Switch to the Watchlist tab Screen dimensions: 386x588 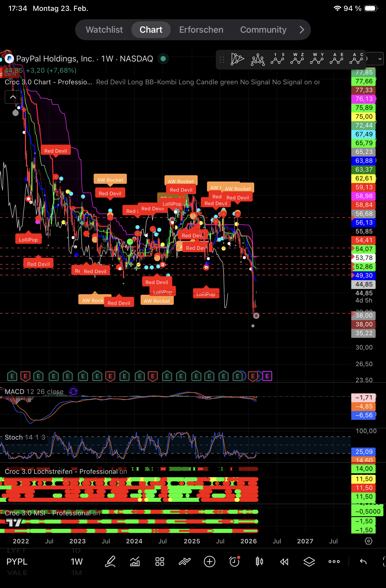[x=104, y=30]
